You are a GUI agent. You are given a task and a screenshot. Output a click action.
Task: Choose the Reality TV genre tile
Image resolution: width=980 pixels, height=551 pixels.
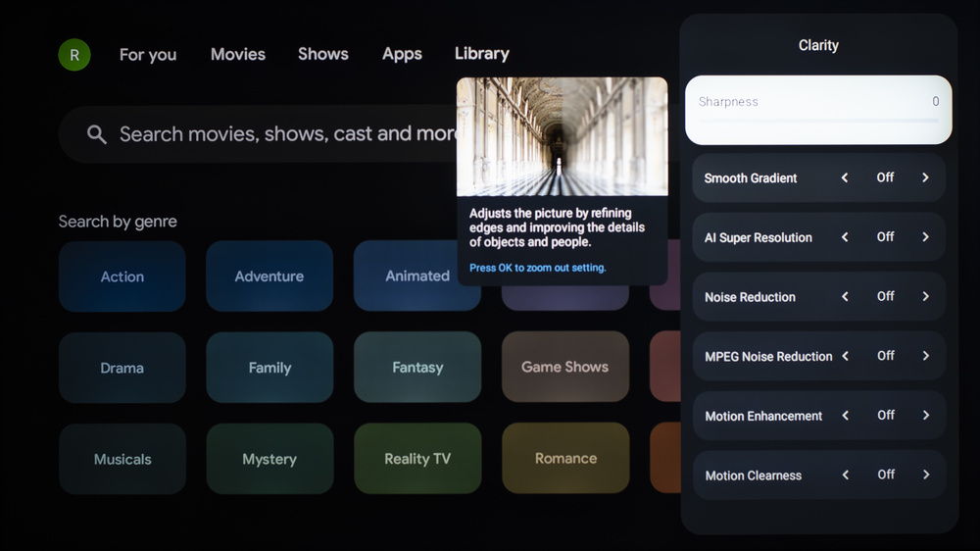(x=417, y=459)
